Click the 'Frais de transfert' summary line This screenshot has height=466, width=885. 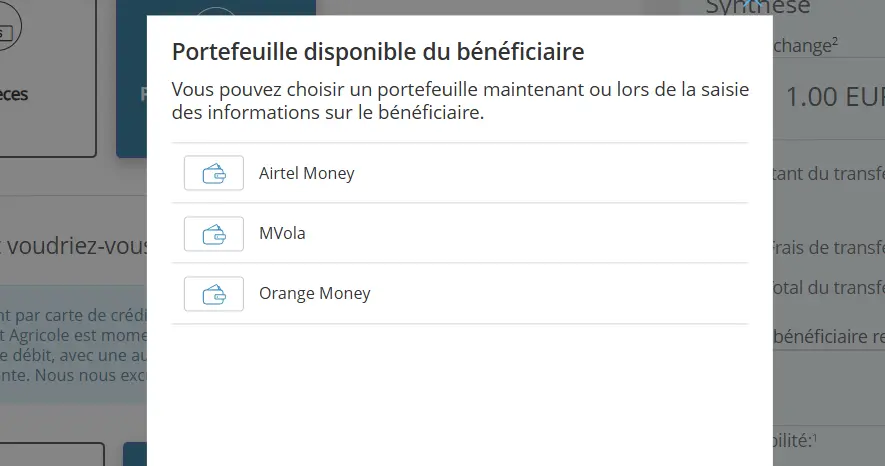pyautogui.click(x=829, y=247)
